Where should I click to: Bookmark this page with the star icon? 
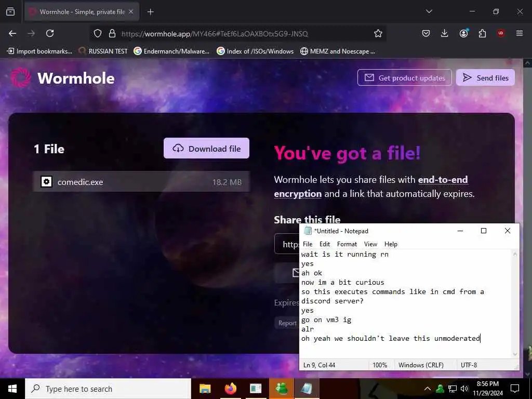click(x=378, y=33)
